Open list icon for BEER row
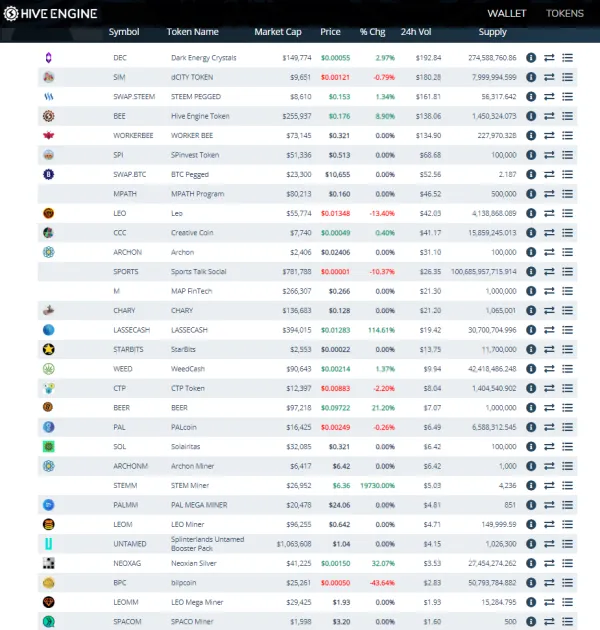The height and width of the screenshot is (630, 600). (567, 408)
